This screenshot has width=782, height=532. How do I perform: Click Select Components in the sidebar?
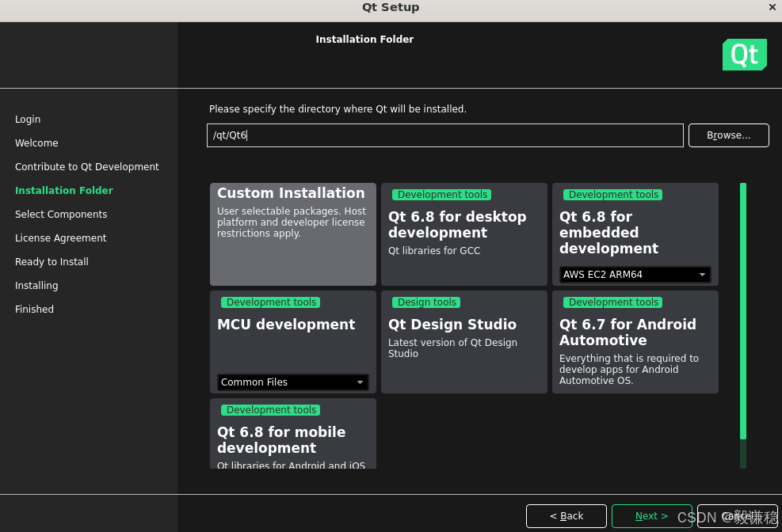pos(61,215)
